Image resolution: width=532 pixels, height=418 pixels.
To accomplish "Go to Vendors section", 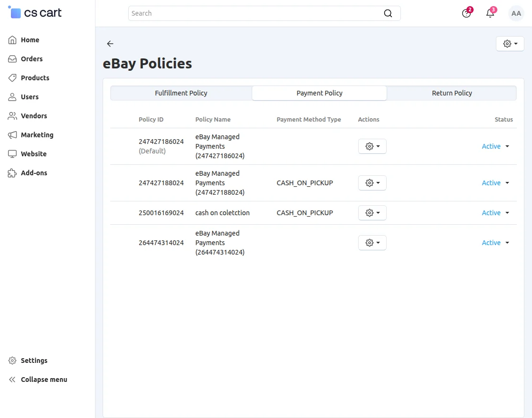I will (x=34, y=116).
